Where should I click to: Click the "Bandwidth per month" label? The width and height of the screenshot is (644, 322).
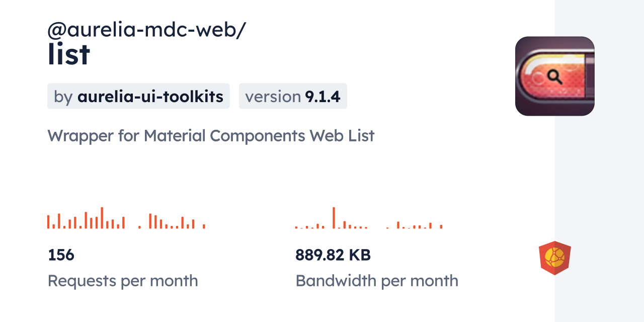(x=377, y=281)
